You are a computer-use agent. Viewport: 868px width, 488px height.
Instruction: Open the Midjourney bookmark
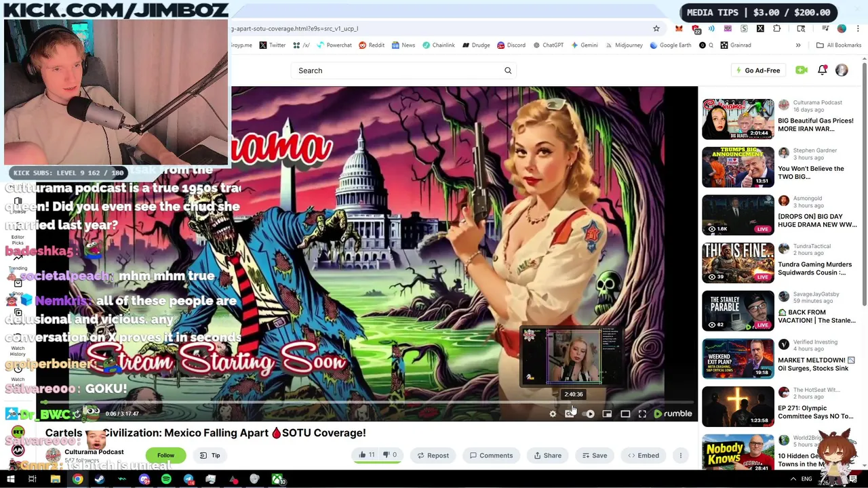click(x=623, y=45)
